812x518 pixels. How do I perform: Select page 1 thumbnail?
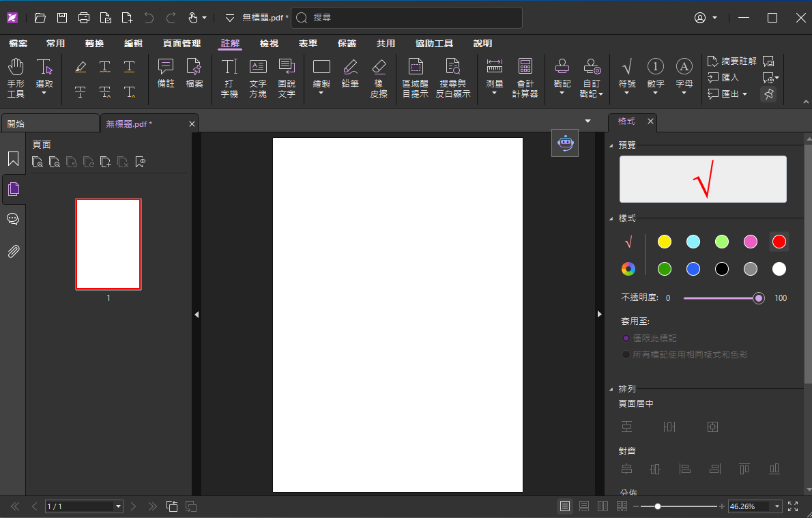tap(108, 244)
